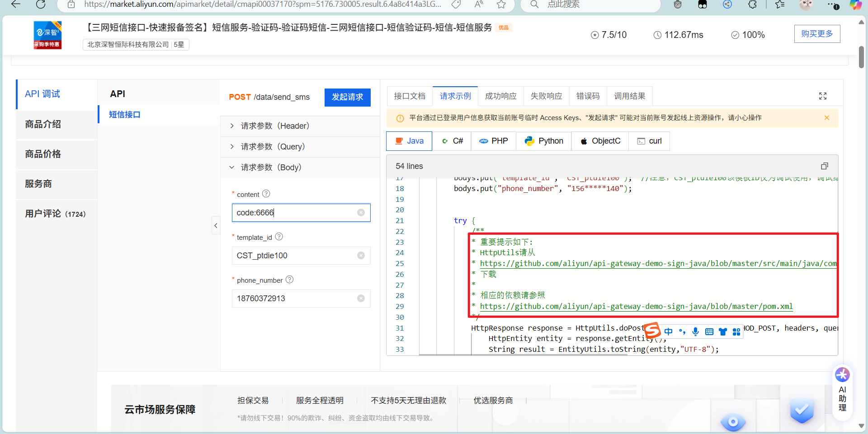Expand 请求参数 (Header) section
The image size is (868, 434).
pyautogui.click(x=300, y=126)
